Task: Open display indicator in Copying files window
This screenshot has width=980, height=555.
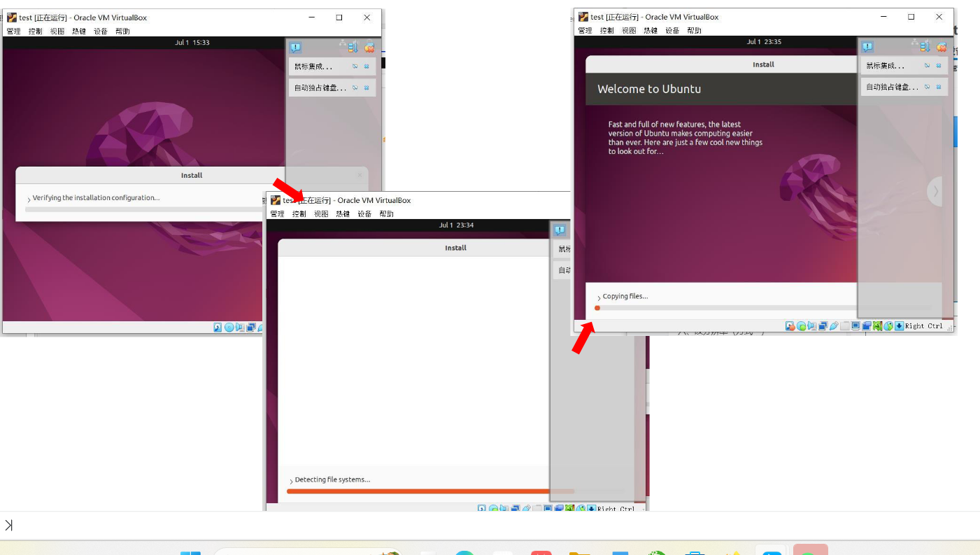Action: [x=855, y=326]
